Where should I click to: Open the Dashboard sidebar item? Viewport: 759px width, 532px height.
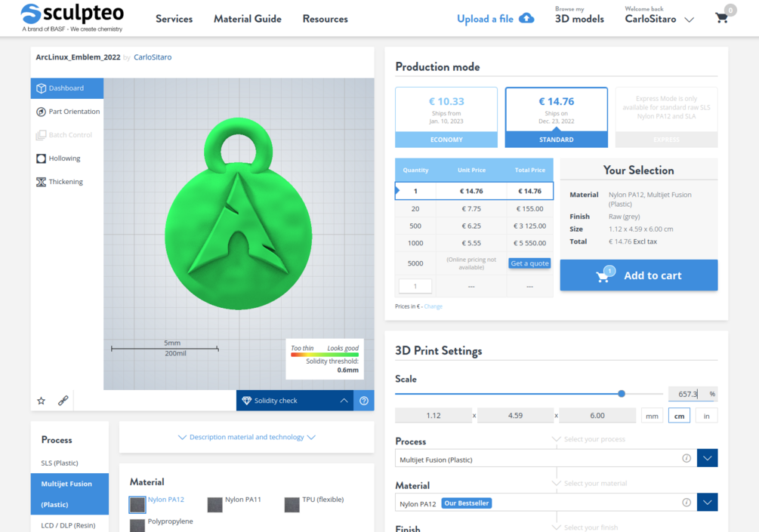67,88
